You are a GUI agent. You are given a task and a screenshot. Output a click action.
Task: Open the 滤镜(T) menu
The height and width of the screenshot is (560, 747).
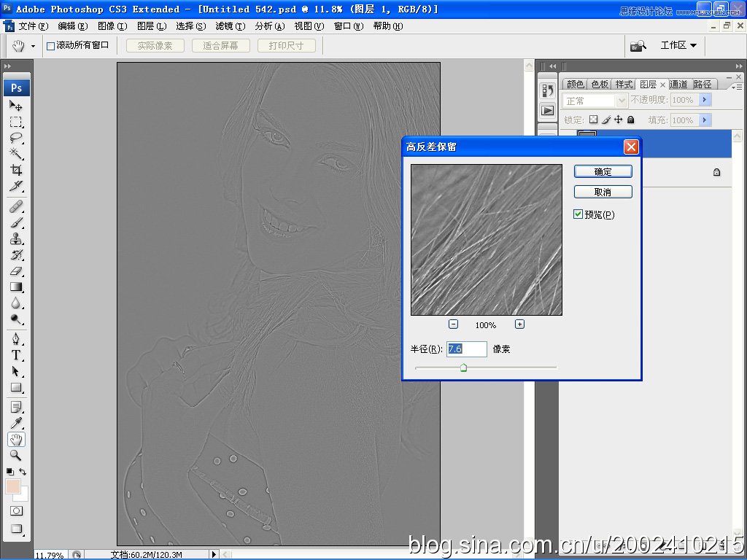pyautogui.click(x=231, y=26)
